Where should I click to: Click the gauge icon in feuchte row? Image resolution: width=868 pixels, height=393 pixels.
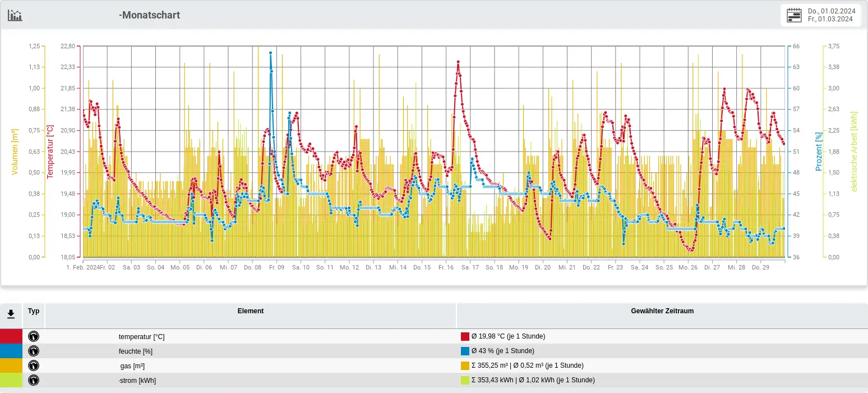pyautogui.click(x=34, y=351)
